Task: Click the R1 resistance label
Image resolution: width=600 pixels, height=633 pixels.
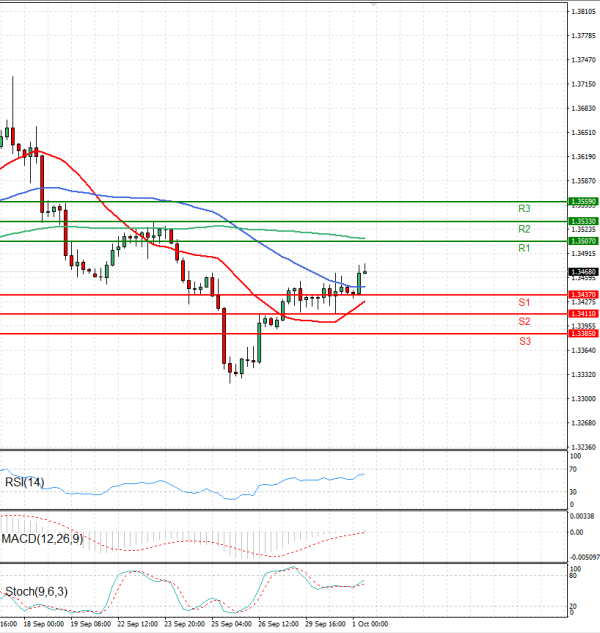Action: click(x=523, y=248)
